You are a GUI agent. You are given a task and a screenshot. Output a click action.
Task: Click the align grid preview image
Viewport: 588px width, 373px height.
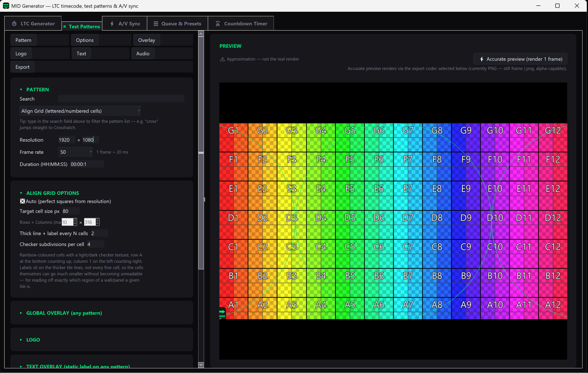pyautogui.click(x=393, y=221)
